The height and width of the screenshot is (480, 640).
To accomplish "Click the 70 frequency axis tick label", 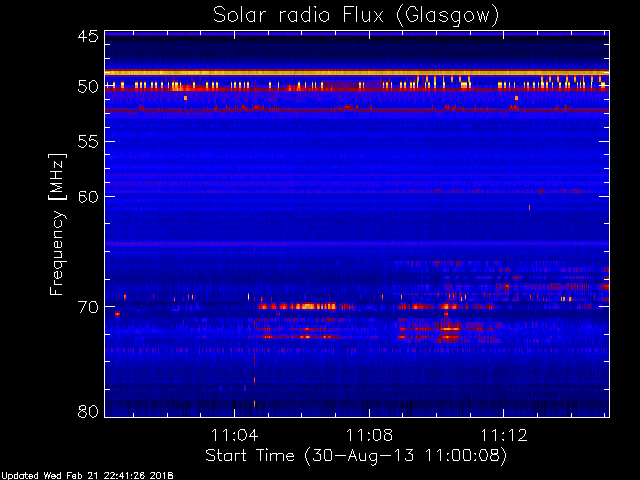I will click(x=88, y=307).
